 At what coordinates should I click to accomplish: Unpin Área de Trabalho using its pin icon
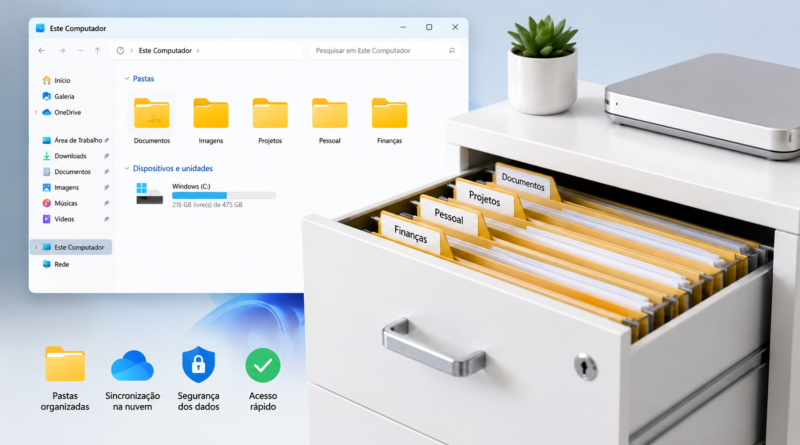click(x=107, y=140)
